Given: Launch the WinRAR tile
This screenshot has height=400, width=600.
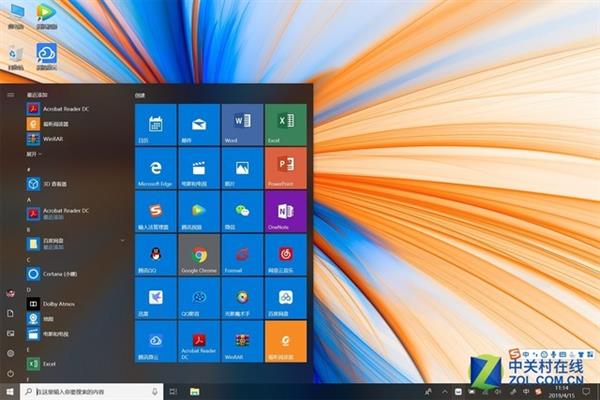Looking at the screenshot, I should click(x=242, y=341).
